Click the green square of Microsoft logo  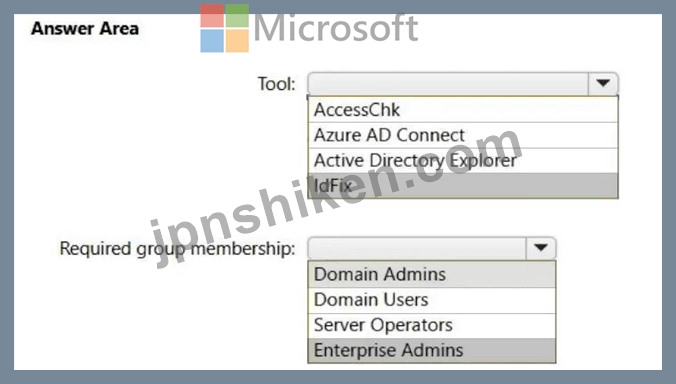click(237, 16)
